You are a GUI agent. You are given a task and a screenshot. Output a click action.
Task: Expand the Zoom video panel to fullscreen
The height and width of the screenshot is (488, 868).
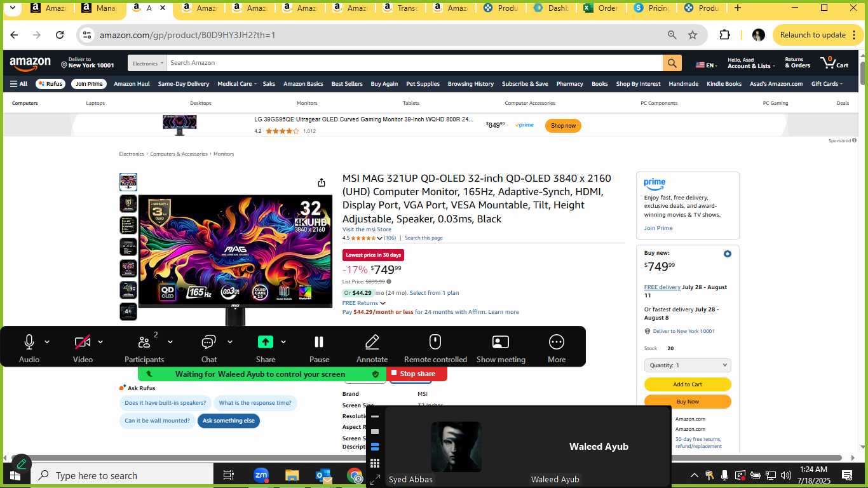click(375, 479)
